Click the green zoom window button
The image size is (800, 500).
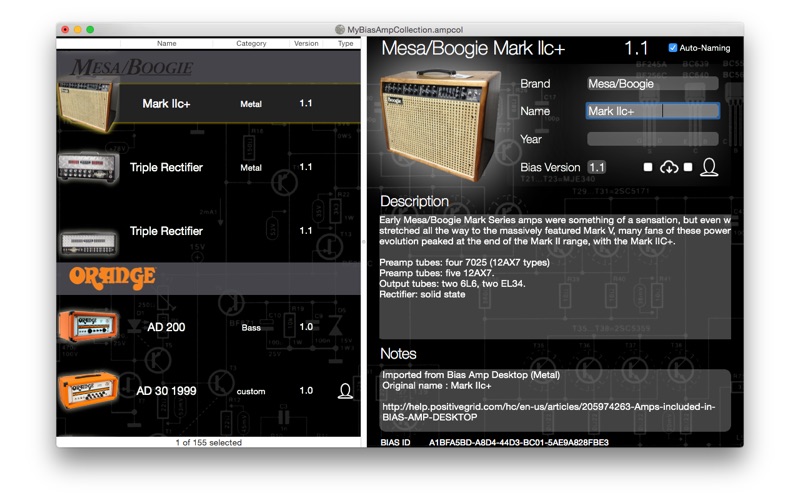coord(90,30)
